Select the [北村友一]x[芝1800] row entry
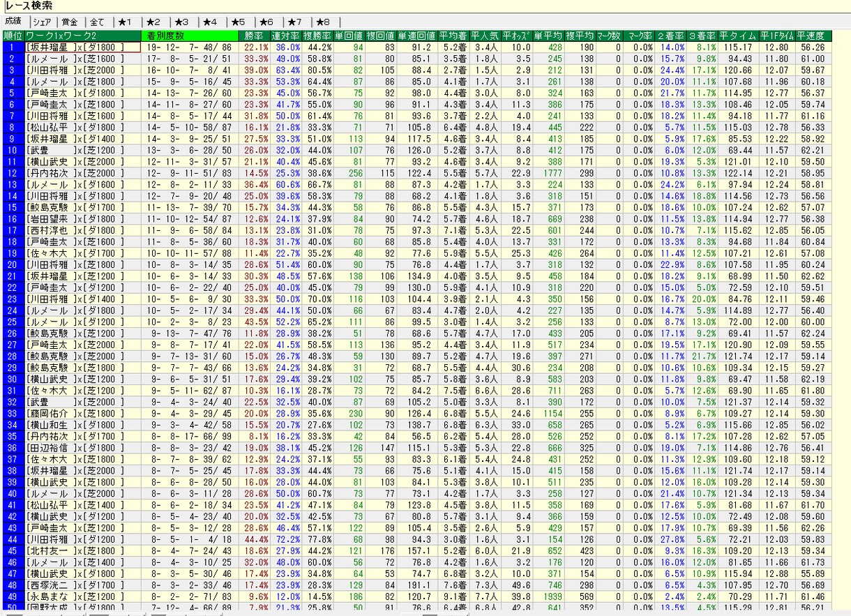This screenshot has width=851, height=616. pos(83,550)
